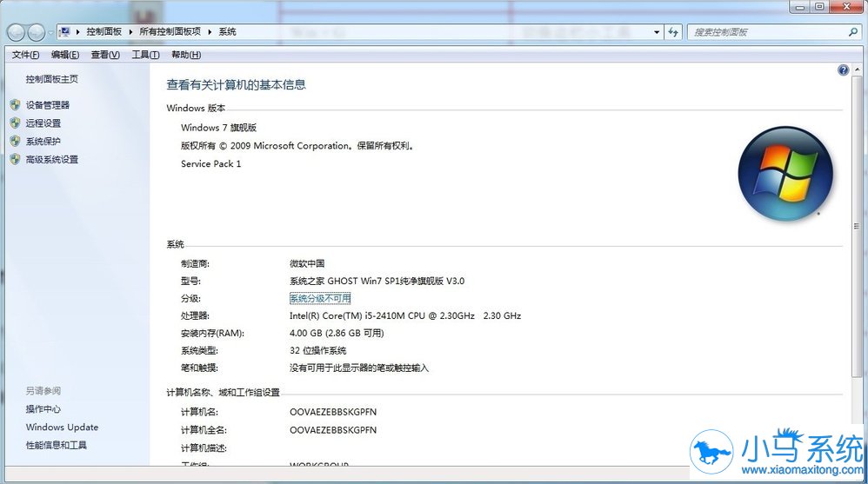Click shield icon next to 高级系统设置
The image size is (868, 484).
click(16, 159)
